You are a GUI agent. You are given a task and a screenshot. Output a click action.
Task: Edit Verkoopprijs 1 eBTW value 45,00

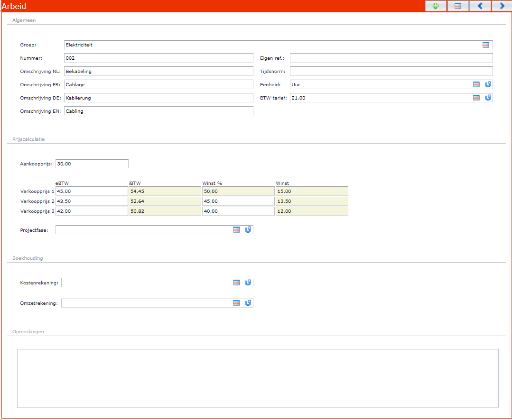tap(92, 191)
